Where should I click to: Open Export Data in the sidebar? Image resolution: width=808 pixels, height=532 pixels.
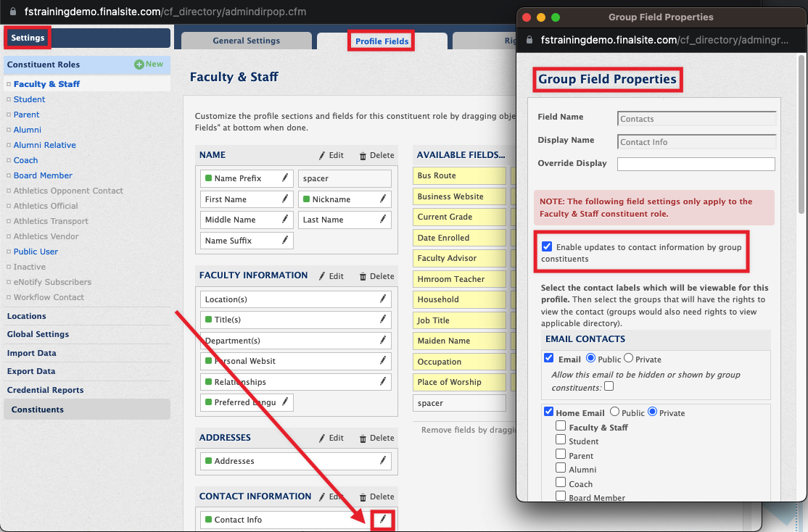click(31, 371)
